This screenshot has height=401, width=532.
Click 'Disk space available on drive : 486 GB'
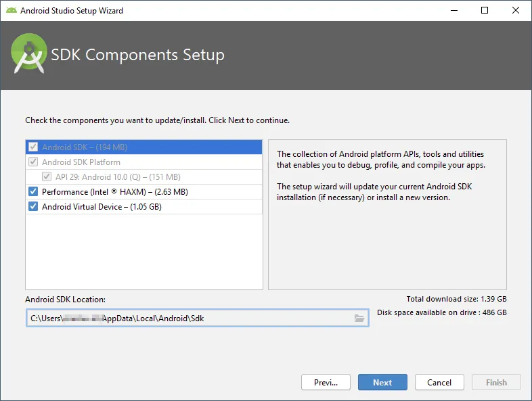(x=442, y=312)
